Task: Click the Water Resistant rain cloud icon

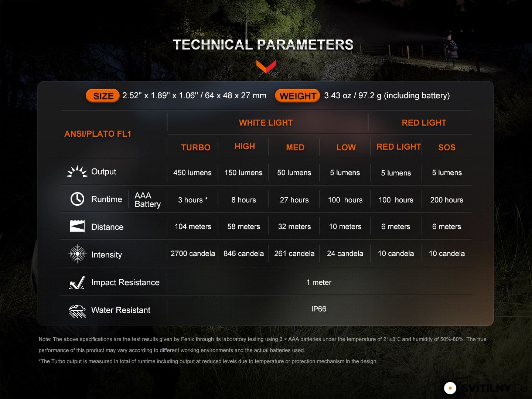Action: [x=77, y=311]
